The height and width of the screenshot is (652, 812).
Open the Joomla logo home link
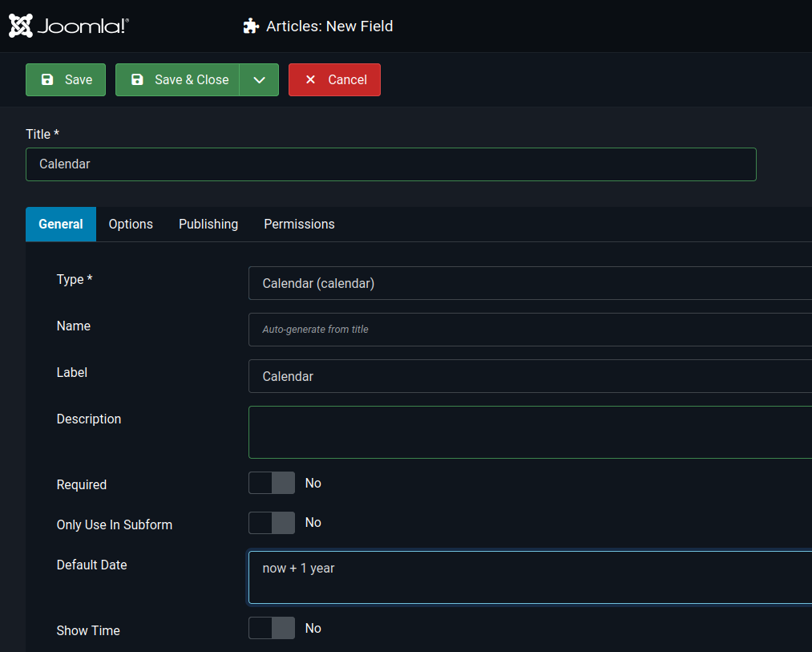[x=69, y=26]
